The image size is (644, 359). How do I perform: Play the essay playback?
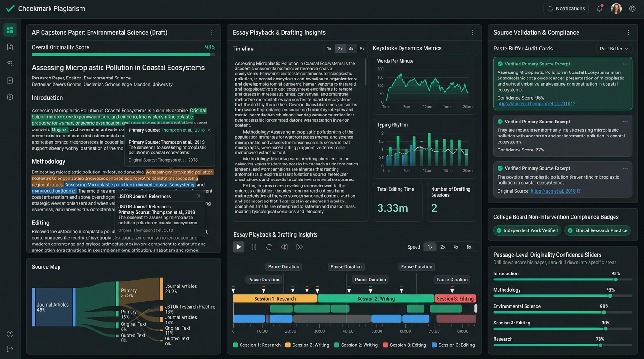click(239, 247)
